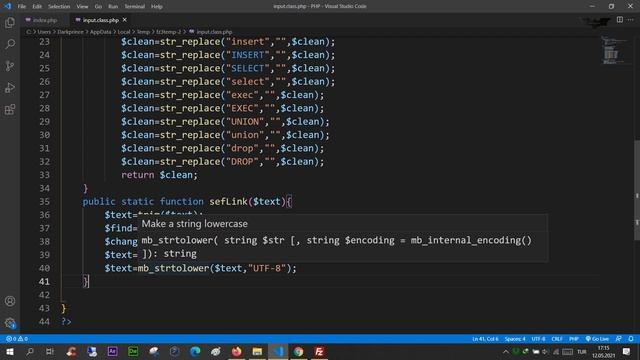Open the editor More Actions ellipsis

631,20
